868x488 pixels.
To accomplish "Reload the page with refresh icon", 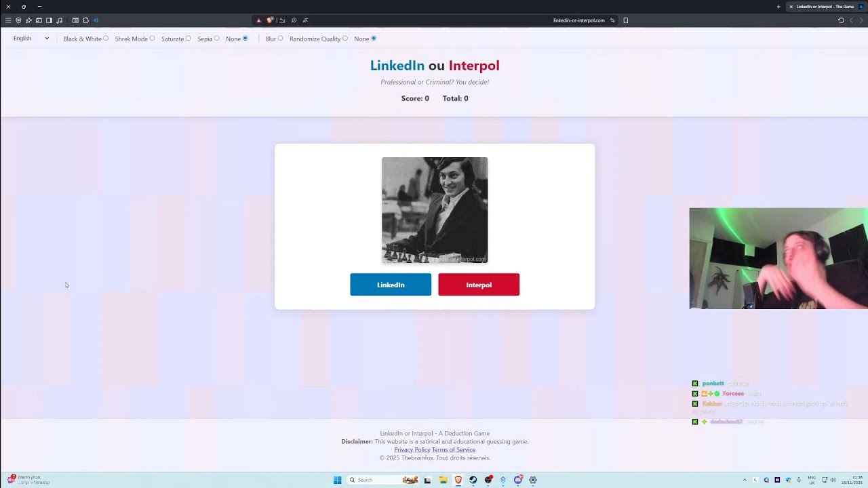I will click(841, 20).
